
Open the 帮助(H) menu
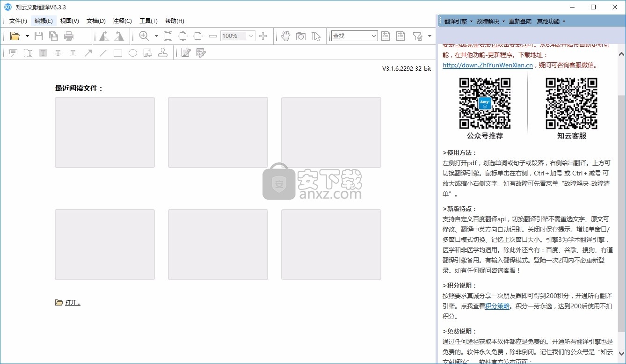tap(175, 21)
